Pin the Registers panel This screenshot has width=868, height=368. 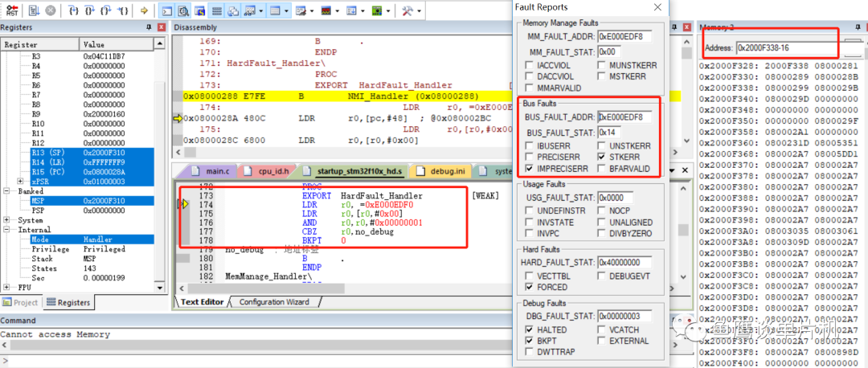(x=149, y=27)
